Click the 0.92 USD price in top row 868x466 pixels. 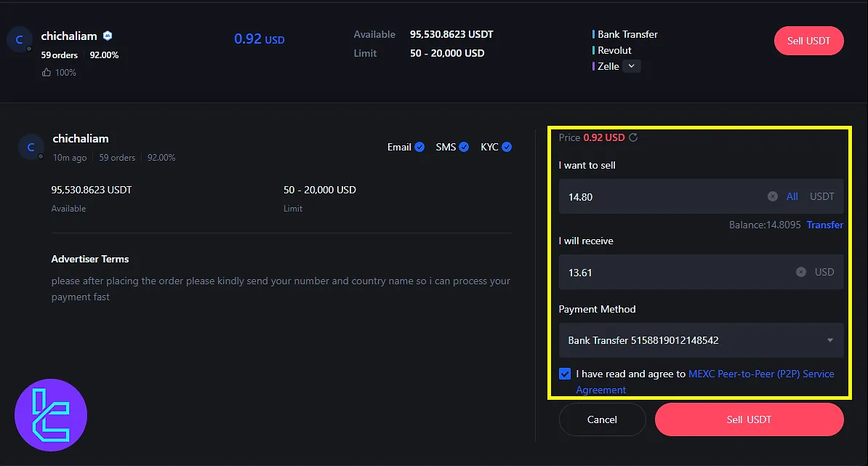coord(259,39)
